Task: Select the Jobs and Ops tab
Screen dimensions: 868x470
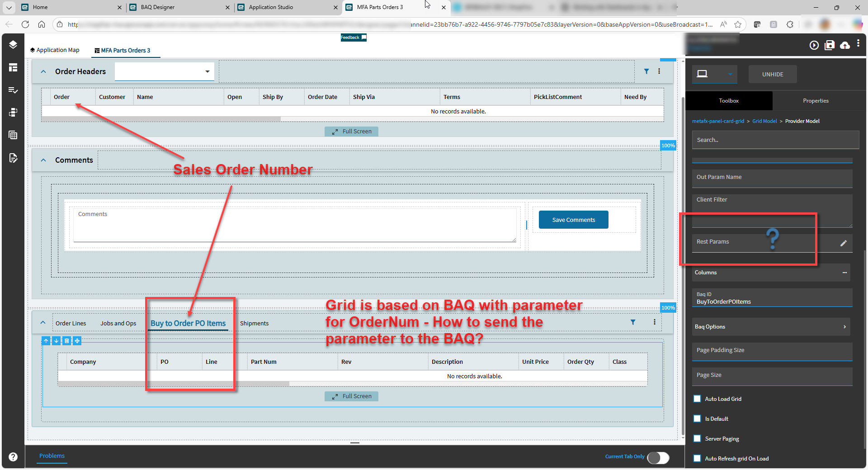Action: (118, 323)
